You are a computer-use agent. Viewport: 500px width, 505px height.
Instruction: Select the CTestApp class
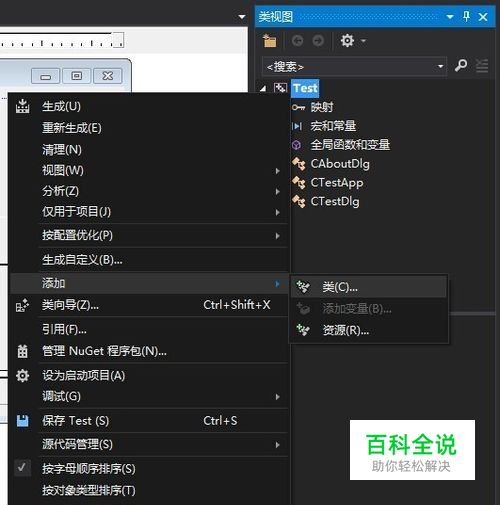coord(337,183)
